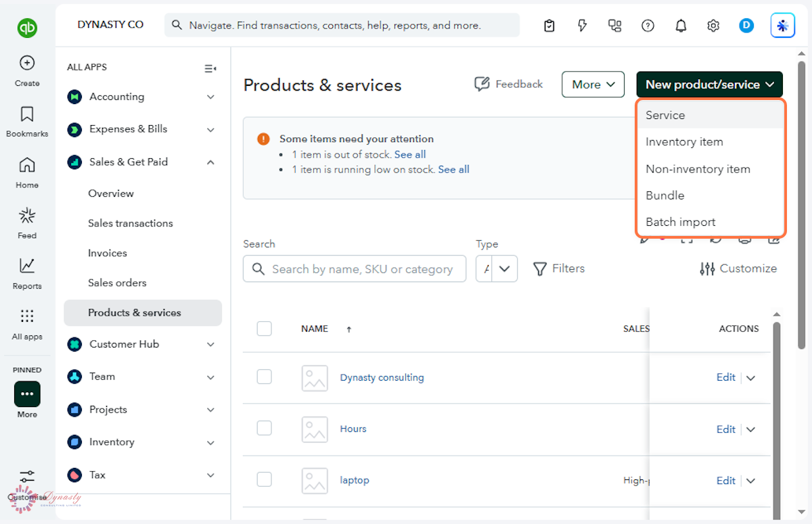Click the Search by name, SKU or category field
The height and width of the screenshot is (524, 812).
[355, 268]
